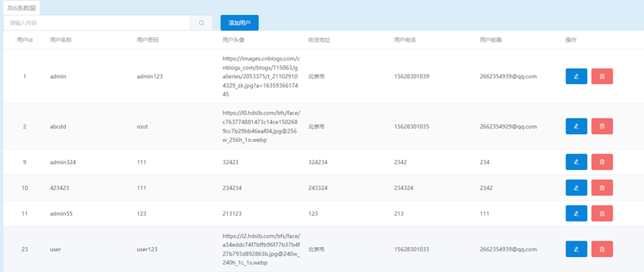Image resolution: width=644 pixels, height=272 pixels.
Task: Click the search magnifier icon
Action: [202, 23]
